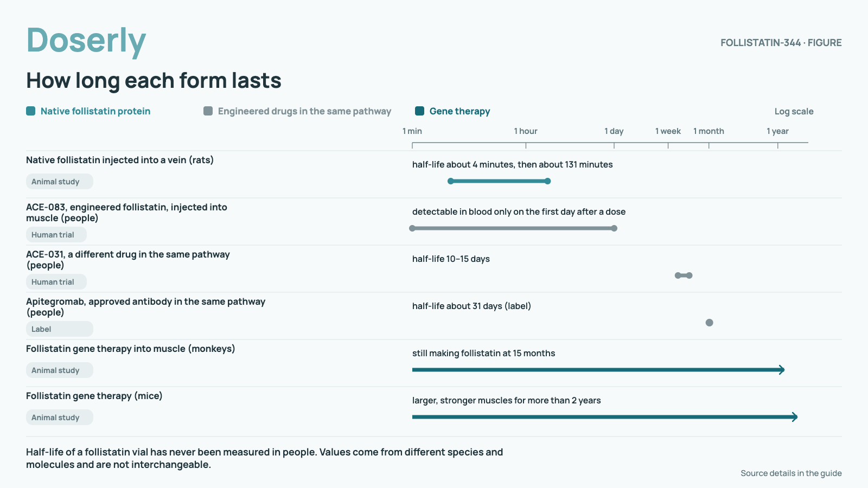Click 'Source details in the guide' text
Screen dimensions: 868x488
[x=791, y=473]
